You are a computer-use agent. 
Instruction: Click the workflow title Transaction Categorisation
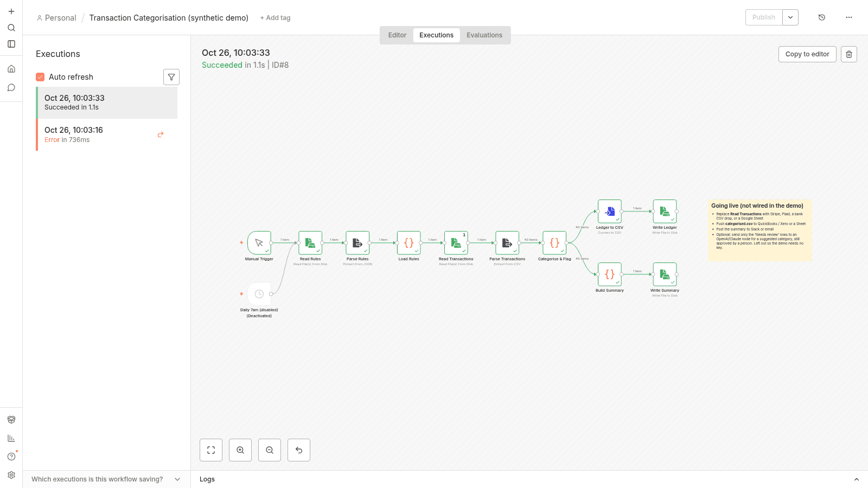(169, 18)
